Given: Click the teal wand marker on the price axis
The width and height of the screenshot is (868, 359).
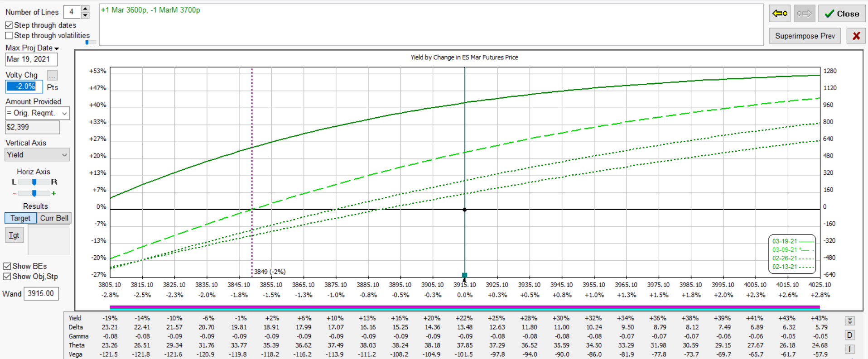Looking at the screenshot, I should pyautogui.click(x=464, y=275).
